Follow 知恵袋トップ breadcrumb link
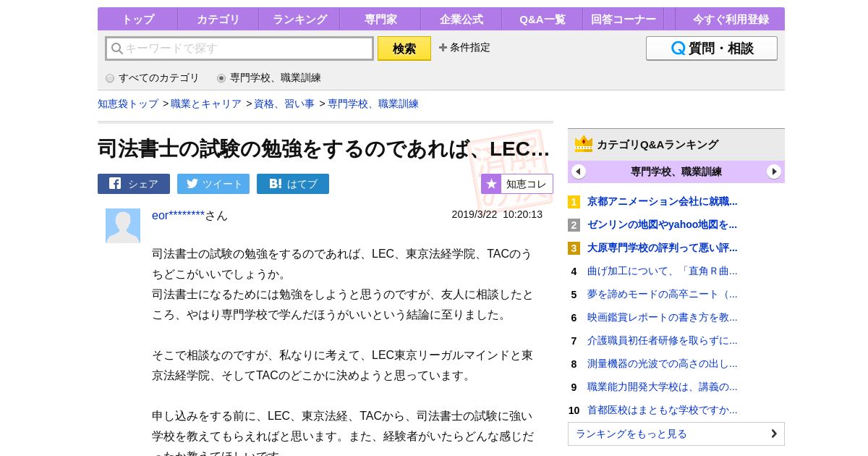The image size is (868, 456). tap(128, 104)
